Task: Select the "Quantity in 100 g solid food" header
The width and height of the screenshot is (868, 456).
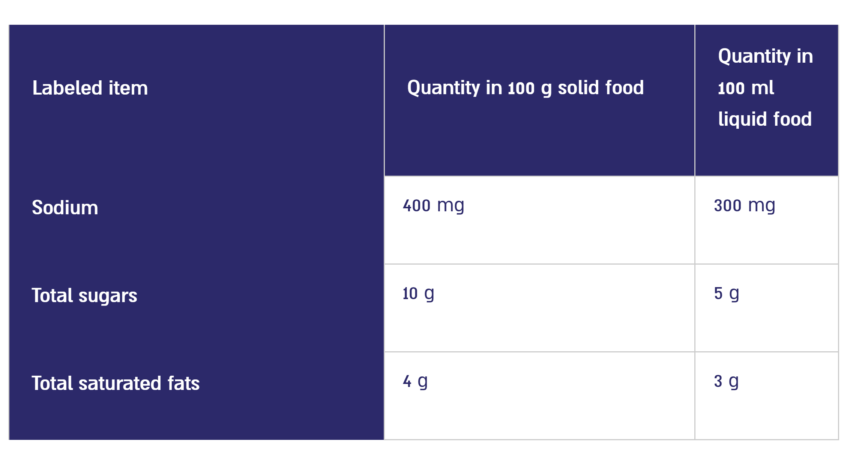Action: point(525,88)
